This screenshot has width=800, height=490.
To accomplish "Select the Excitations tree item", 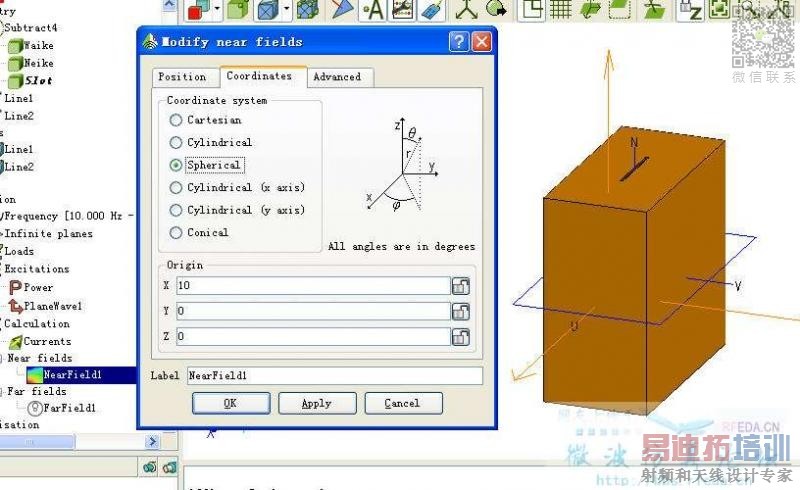I will [36, 270].
